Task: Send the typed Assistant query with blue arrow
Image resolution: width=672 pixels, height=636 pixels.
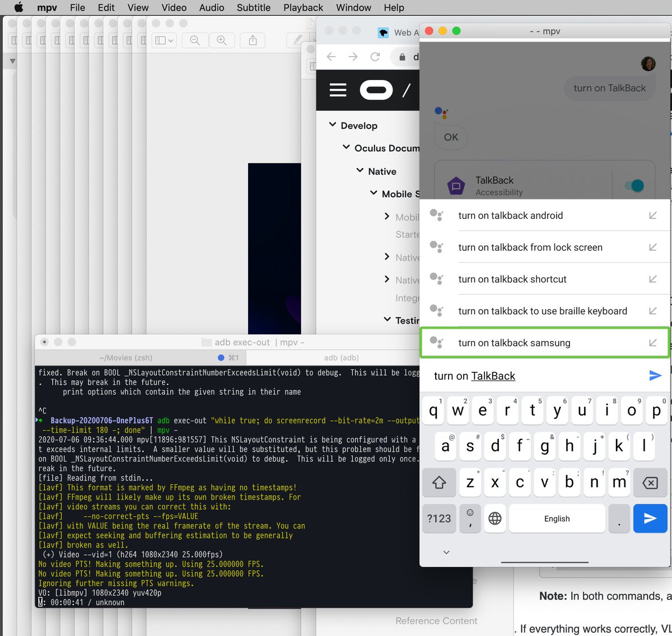Action: [x=655, y=376]
